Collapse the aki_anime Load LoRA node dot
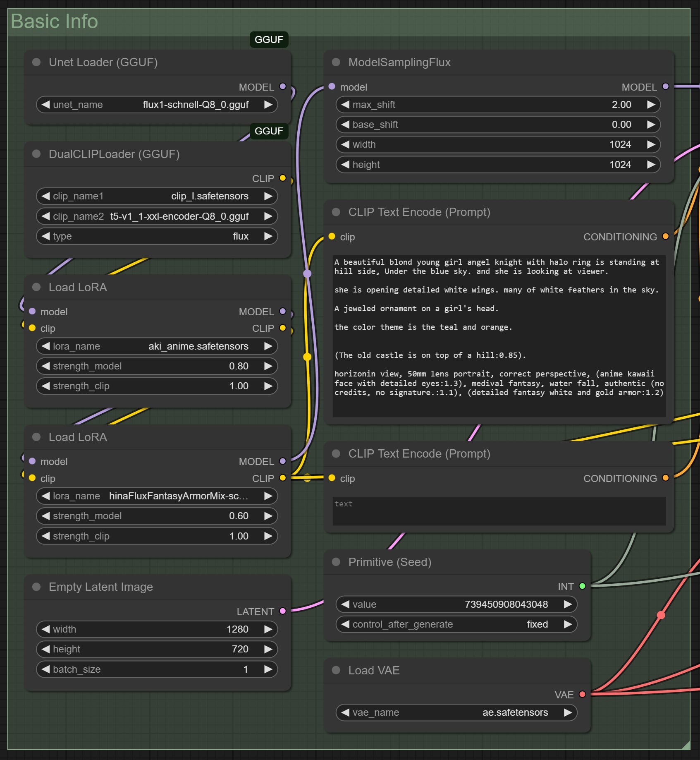 tap(36, 287)
